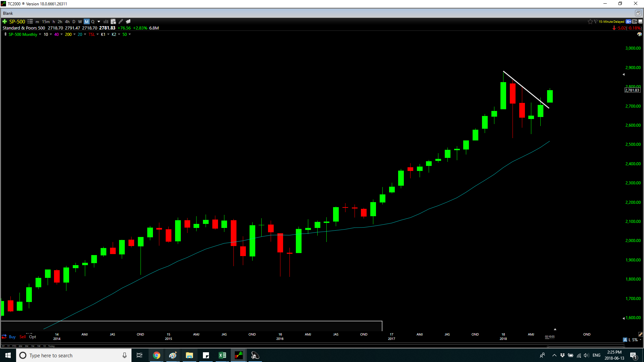Screen dimensions: 644x362
Task: Switch to the 4h timeframe
Action: 67,21
